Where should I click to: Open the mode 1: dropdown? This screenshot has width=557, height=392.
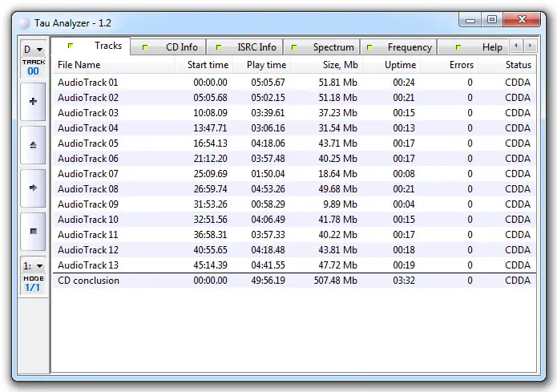pos(34,266)
